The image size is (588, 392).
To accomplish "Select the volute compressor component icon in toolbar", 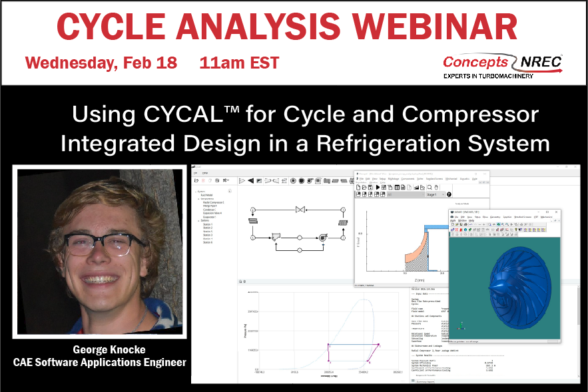I will [310, 180].
